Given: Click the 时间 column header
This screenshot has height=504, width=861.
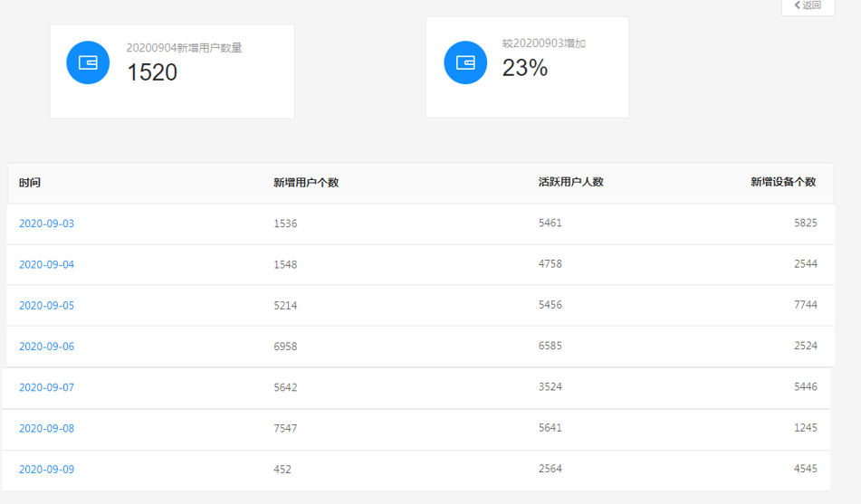Looking at the screenshot, I should click(x=30, y=182).
